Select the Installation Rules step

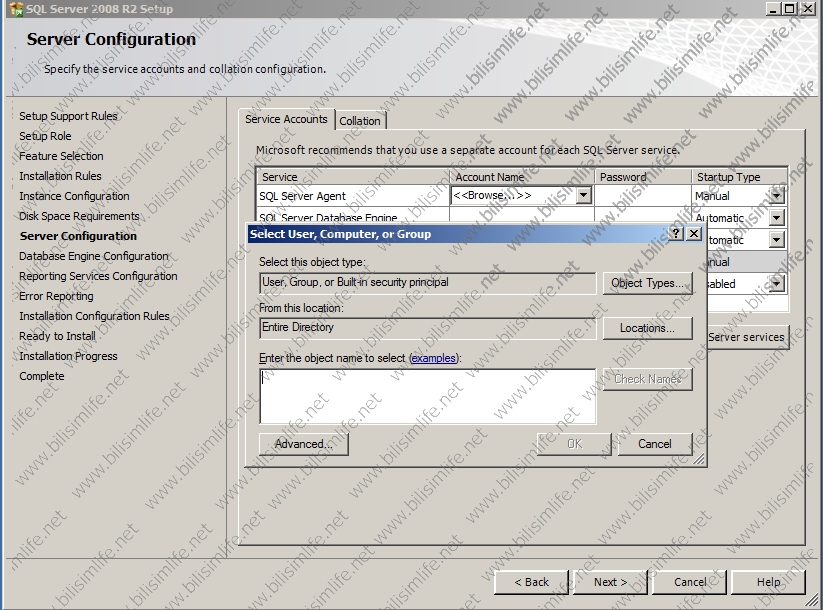(60, 176)
